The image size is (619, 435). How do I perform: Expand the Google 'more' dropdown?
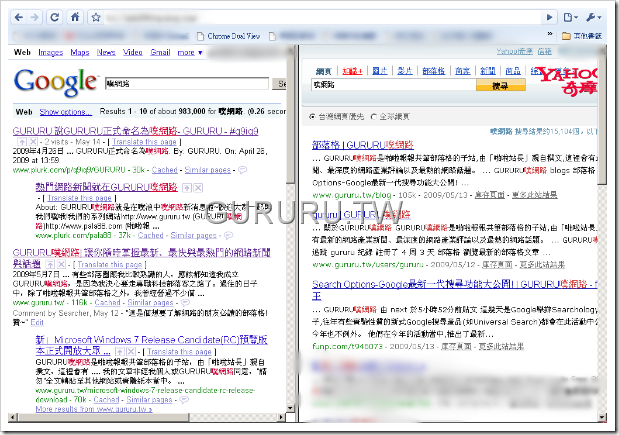[190, 52]
